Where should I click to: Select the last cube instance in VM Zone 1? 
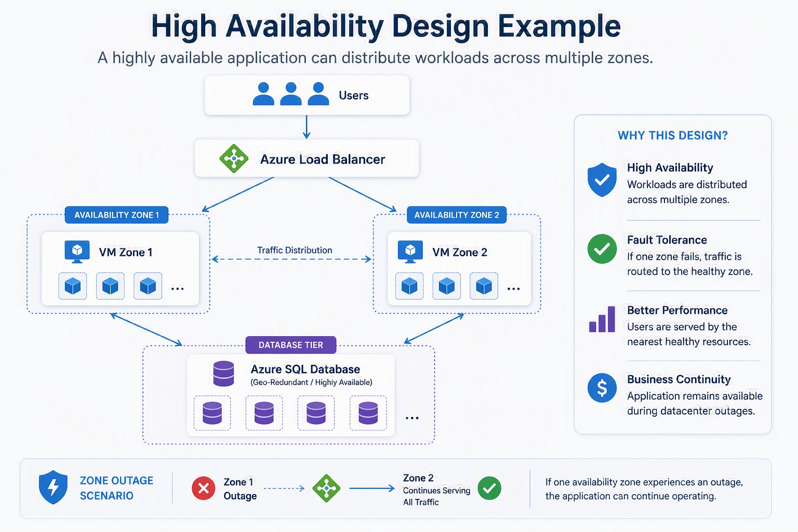[x=148, y=286]
